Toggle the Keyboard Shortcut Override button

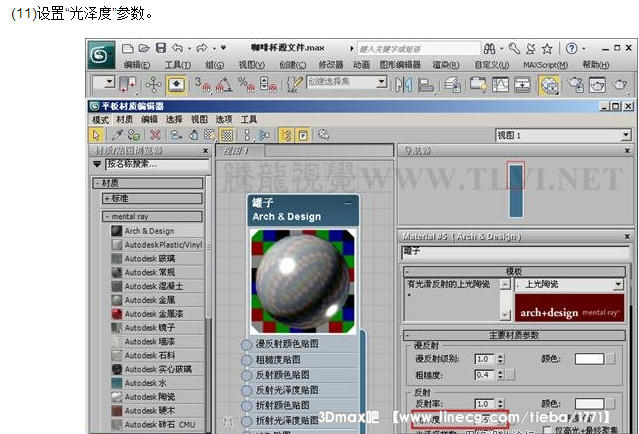[x=176, y=85]
